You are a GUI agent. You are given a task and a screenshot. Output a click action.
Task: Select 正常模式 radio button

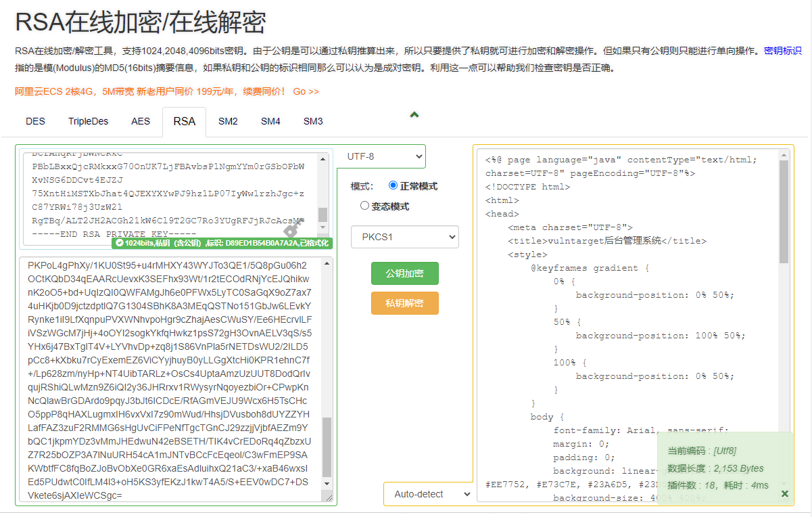click(393, 185)
